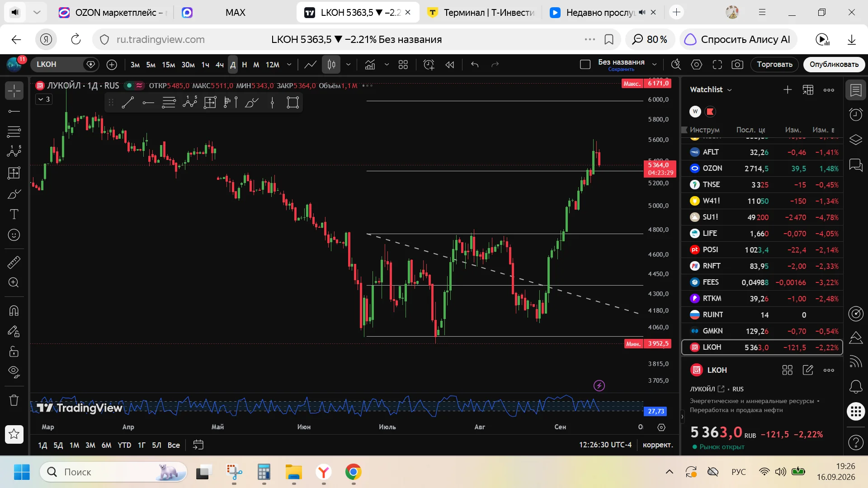Open a new browser tab
This screenshot has width=868, height=488.
click(677, 12)
